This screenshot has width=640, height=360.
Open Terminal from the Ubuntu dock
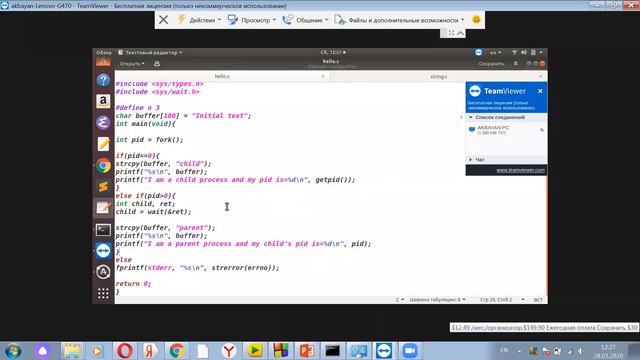[x=103, y=229]
